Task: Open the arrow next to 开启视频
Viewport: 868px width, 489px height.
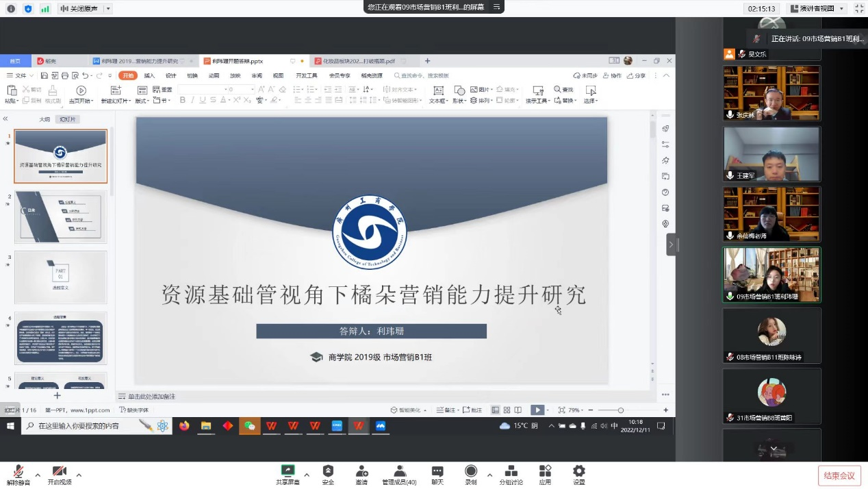Action: click(79, 475)
